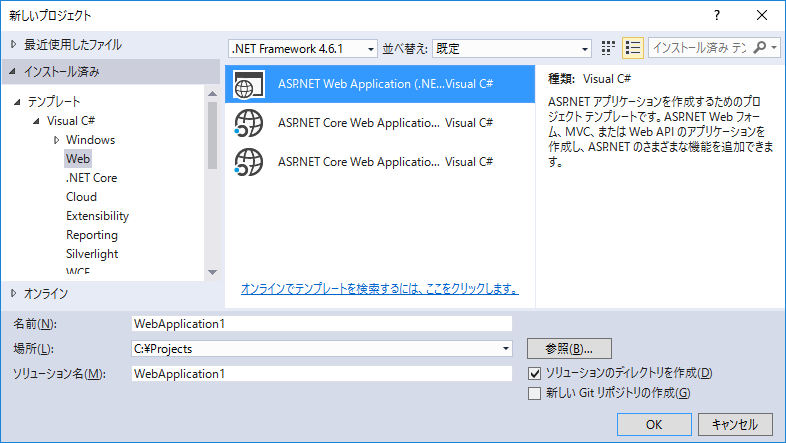This screenshot has height=443, width=786.
Task: Click the first ASP.NET Core template globe icon
Action: 249,123
